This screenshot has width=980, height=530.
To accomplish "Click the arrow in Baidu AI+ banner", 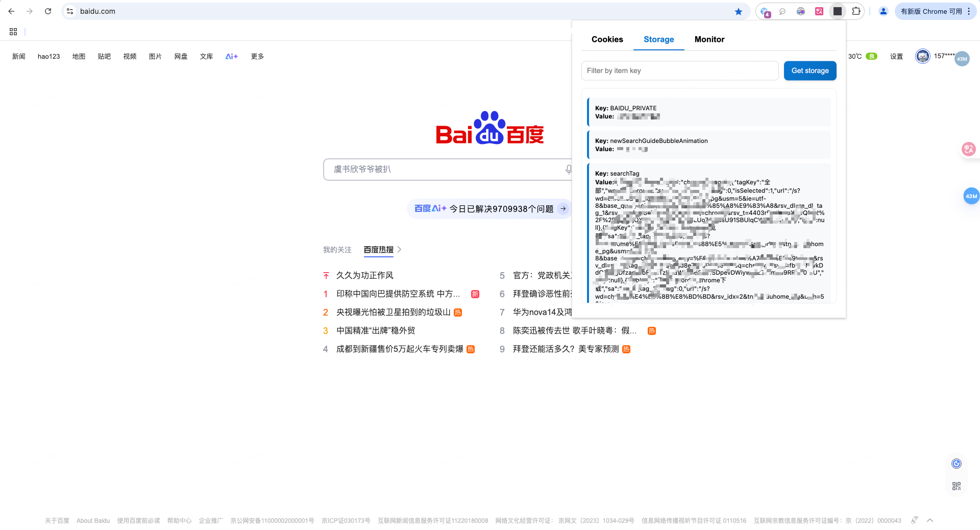I will 563,209.
